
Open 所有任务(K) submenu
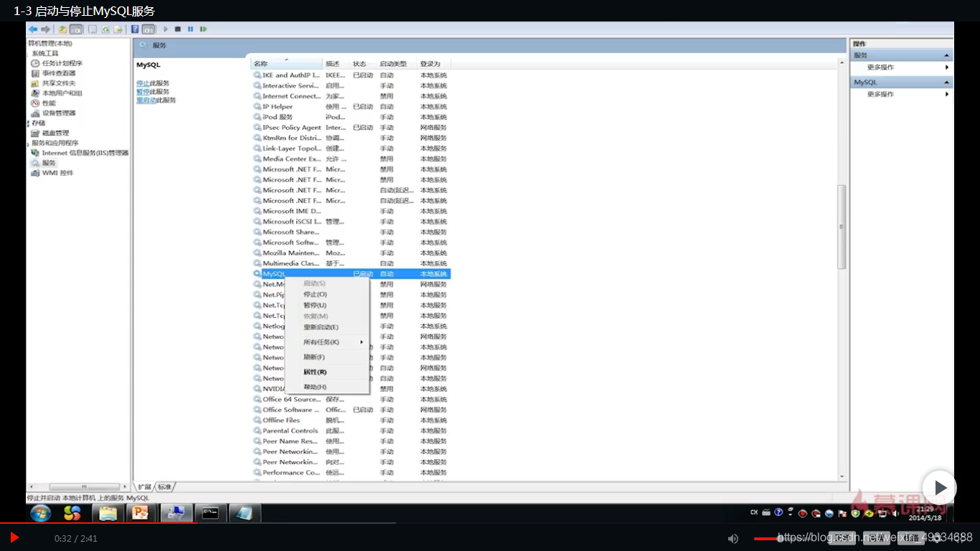pos(327,342)
